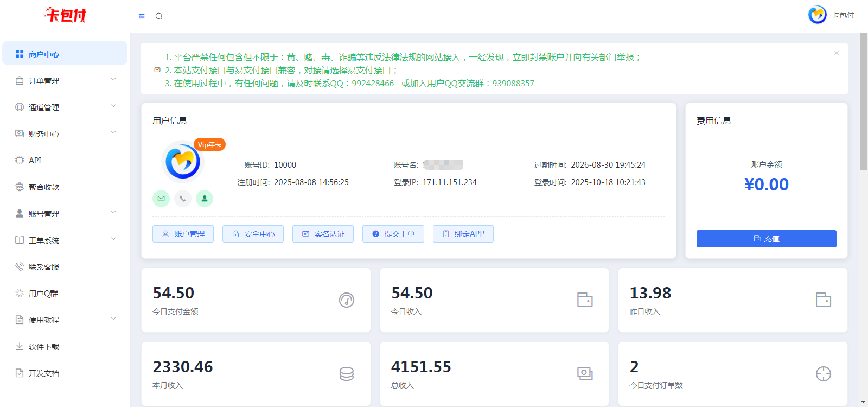Image resolution: width=868 pixels, height=407 pixels.
Task: Click the wallet icon on 今日收入 card
Action: [x=585, y=300]
